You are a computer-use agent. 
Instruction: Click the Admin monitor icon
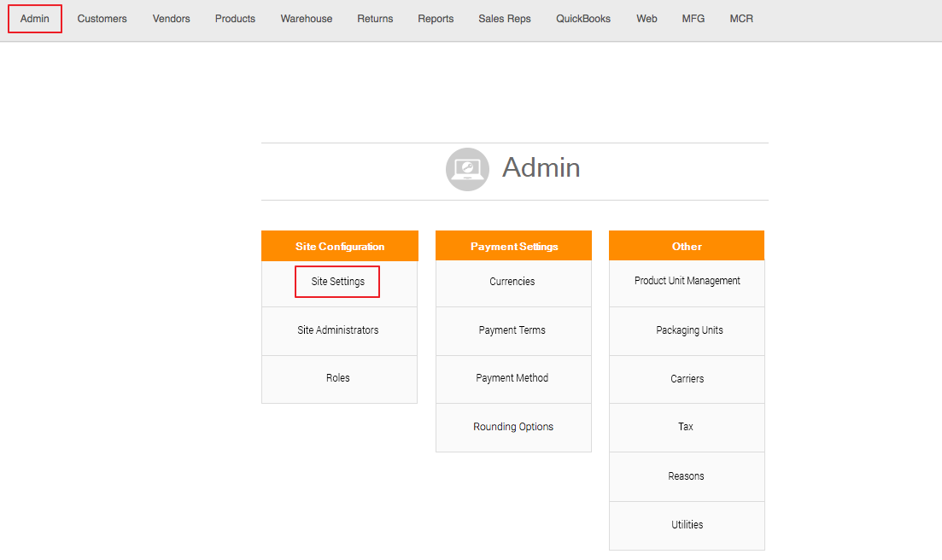click(467, 169)
